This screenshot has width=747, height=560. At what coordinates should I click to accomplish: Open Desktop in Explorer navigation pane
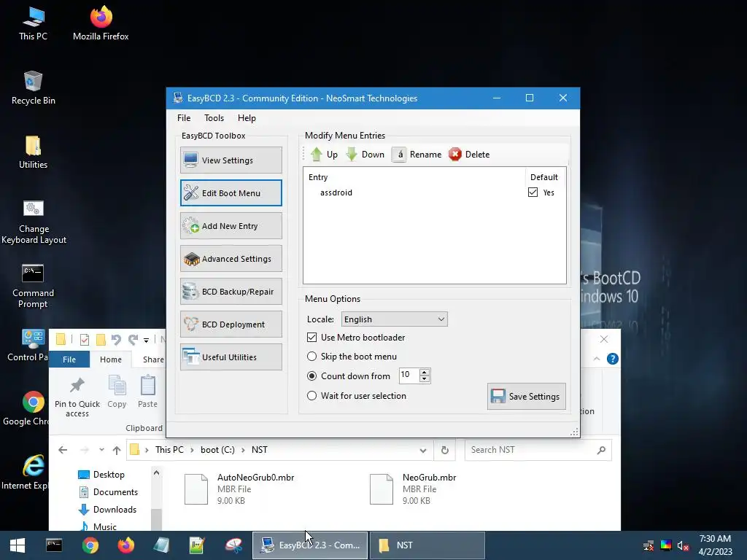click(x=108, y=474)
